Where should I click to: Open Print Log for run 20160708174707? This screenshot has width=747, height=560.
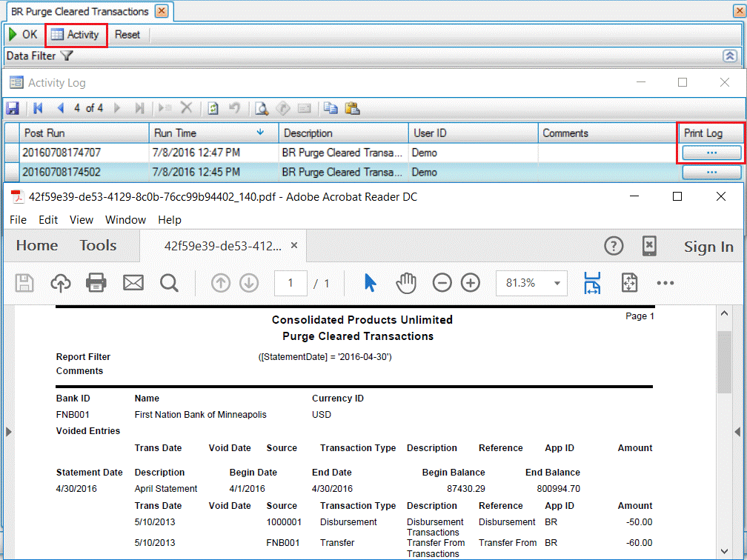pos(711,153)
